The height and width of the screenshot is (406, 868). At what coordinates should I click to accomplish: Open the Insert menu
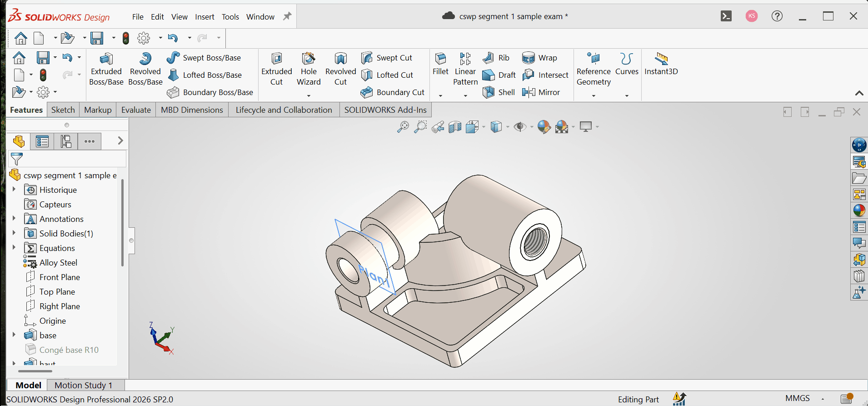click(x=205, y=17)
